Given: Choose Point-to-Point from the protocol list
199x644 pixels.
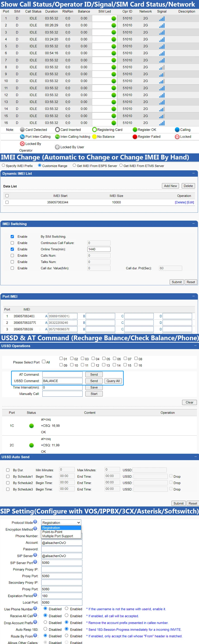Looking at the screenshot, I should click(x=52, y=532).
